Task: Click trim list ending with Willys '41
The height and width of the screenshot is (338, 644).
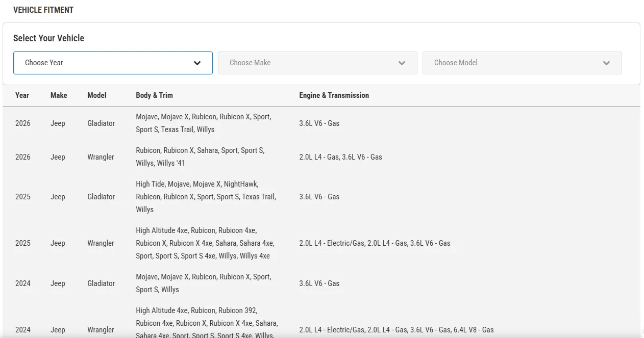Action: coord(200,157)
